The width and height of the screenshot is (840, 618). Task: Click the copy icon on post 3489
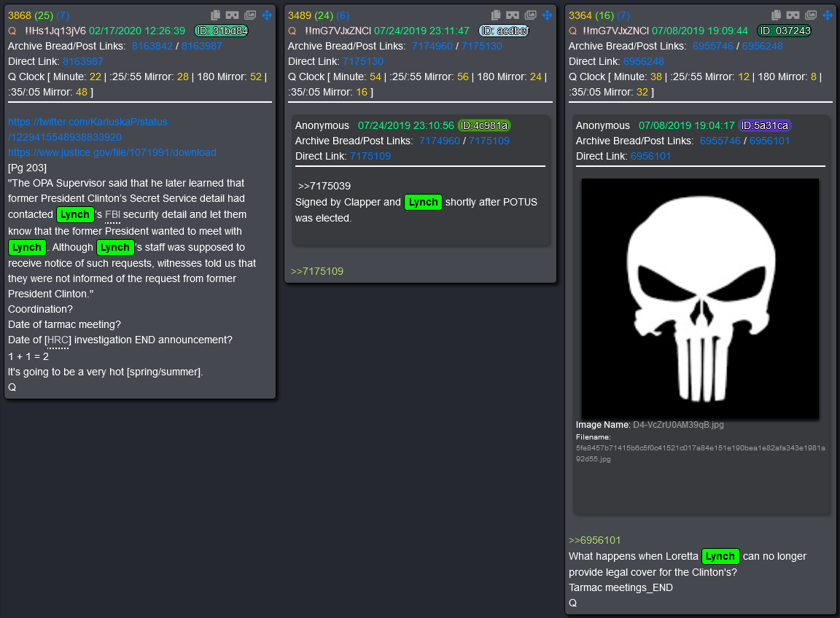point(496,15)
